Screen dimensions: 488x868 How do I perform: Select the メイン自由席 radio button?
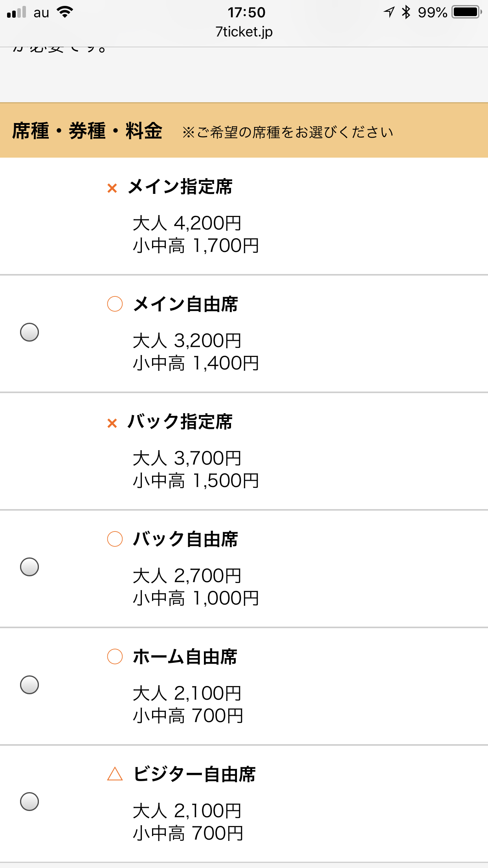[x=29, y=332]
